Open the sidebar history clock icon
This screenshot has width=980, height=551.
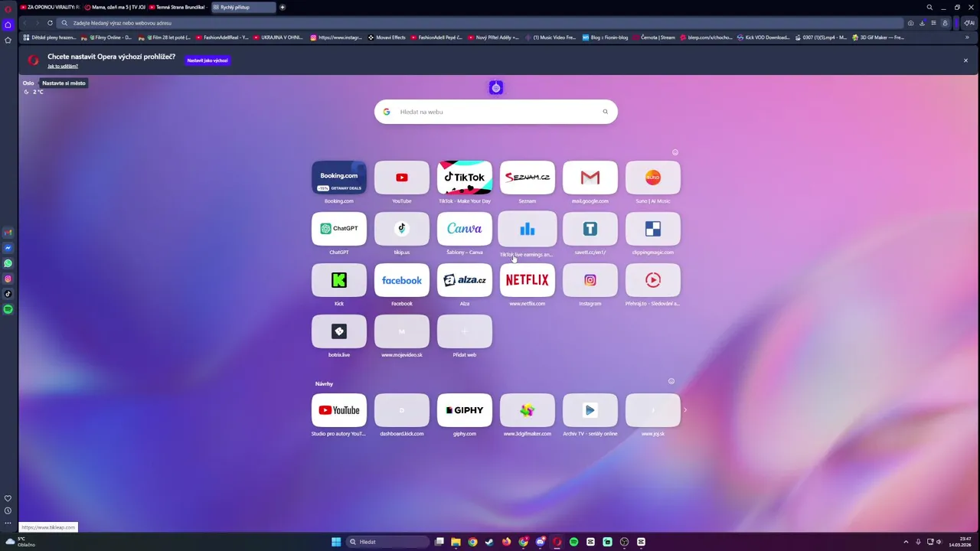click(8, 510)
